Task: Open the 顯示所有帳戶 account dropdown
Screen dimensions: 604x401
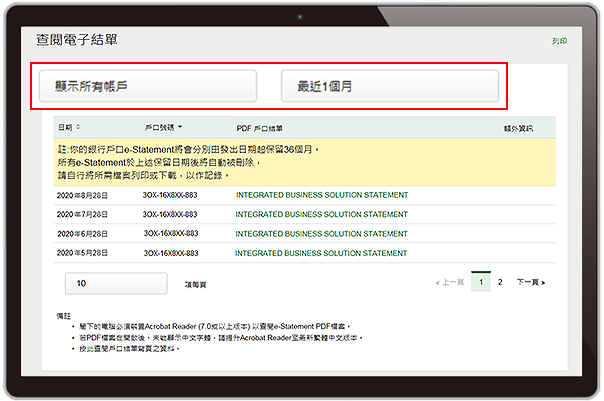Action: [x=148, y=86]
